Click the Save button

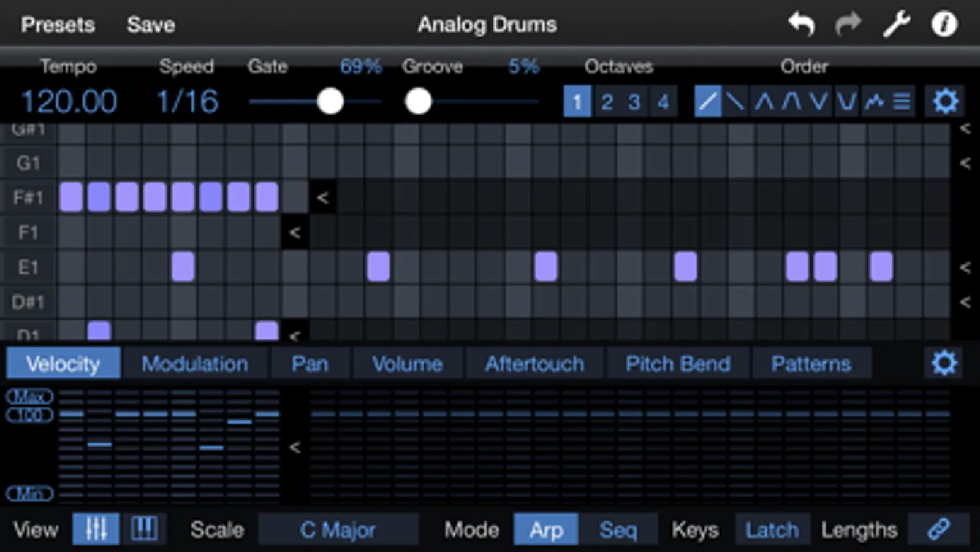(x=151, y=25)
